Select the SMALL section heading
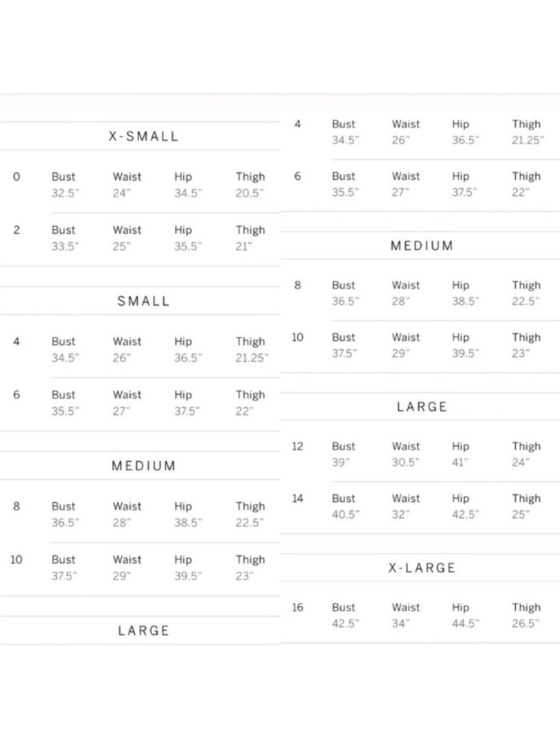The height and width of the screenshot is (747, 560). point(143,301)
